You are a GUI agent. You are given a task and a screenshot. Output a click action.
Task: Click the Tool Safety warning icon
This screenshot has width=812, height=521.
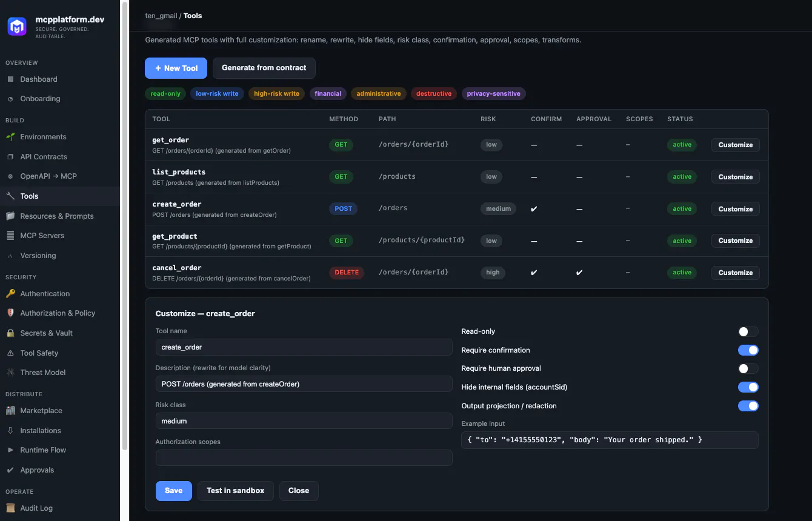(x=10, y=353)
